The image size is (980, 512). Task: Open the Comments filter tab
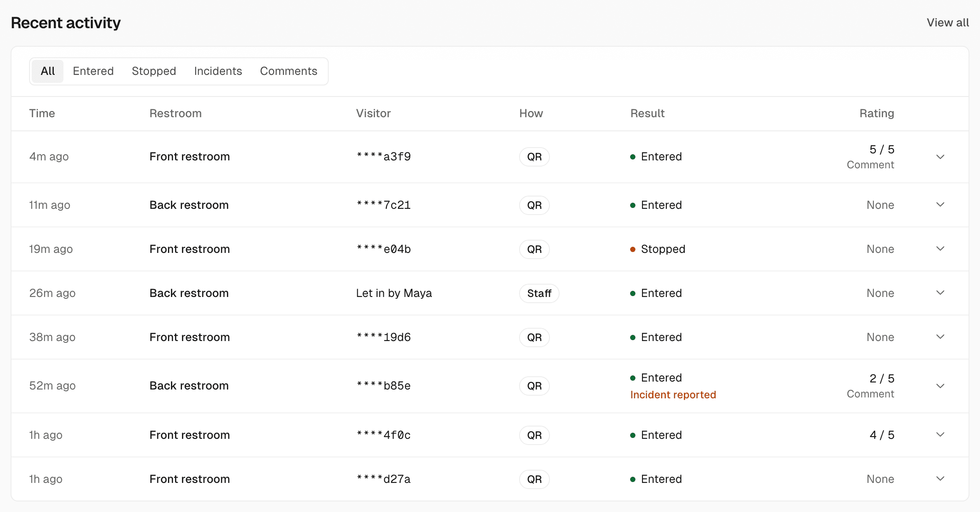click(289, 71)
